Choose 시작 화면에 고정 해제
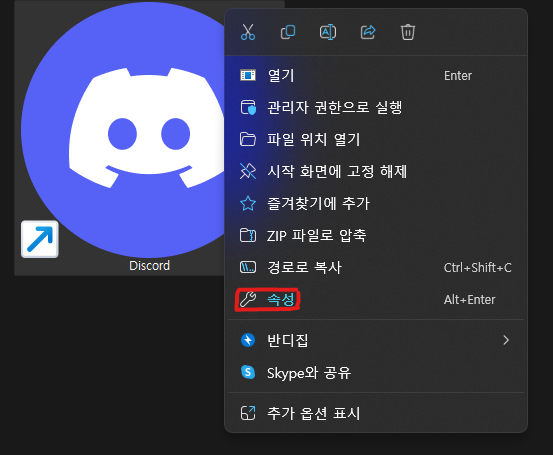 point(376,171)
